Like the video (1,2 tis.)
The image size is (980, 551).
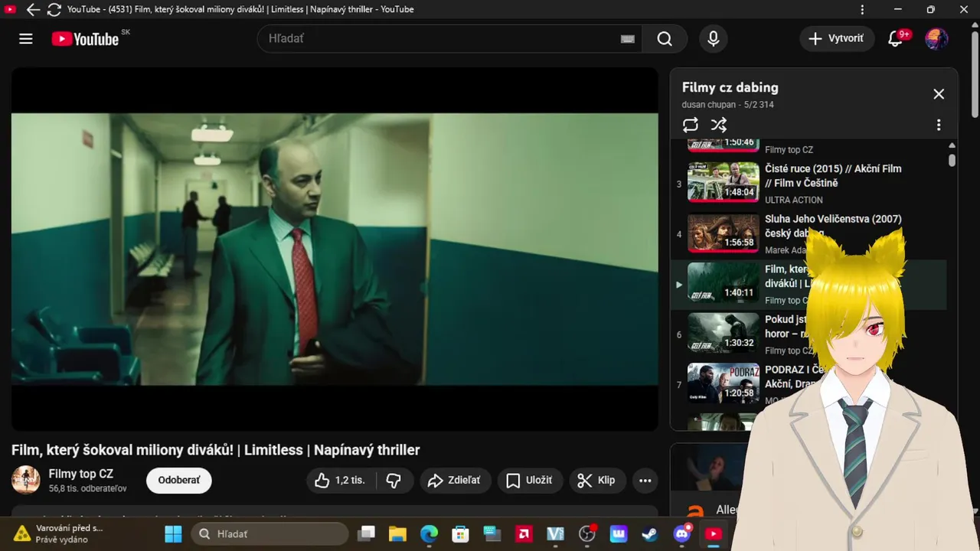coord(341,481)
